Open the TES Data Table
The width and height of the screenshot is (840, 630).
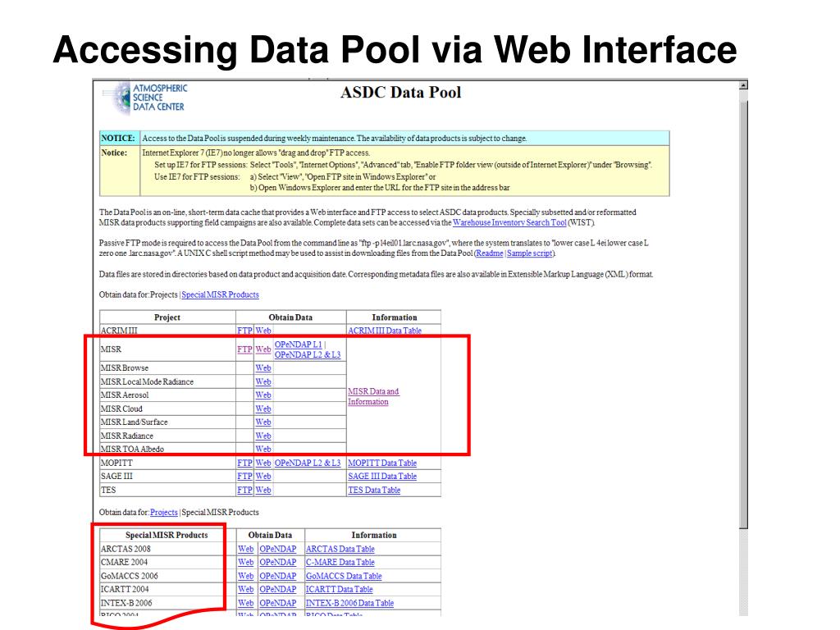click(374, 491)
